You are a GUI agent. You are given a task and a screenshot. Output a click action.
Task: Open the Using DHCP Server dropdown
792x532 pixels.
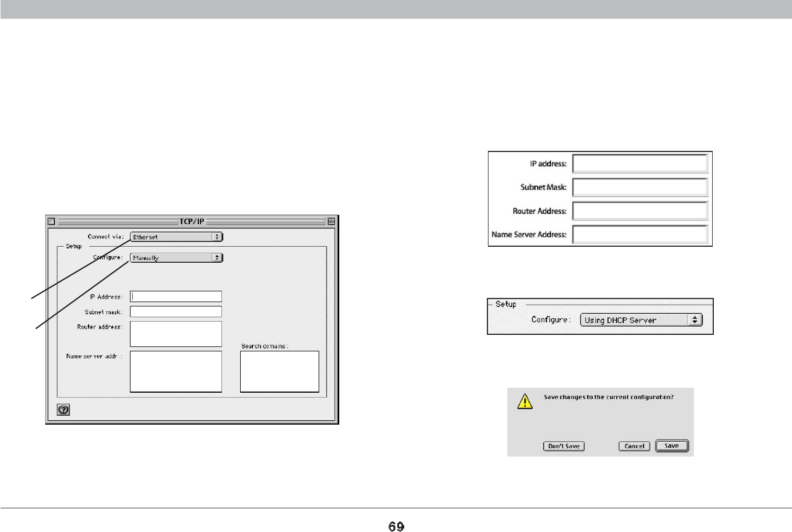click(642, 320)
